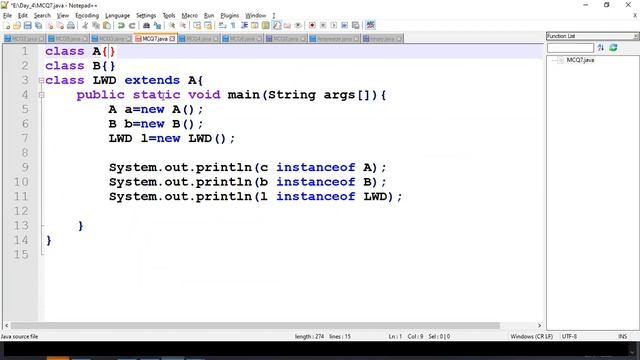Collapse the main method fold marker

coord(41,95)
